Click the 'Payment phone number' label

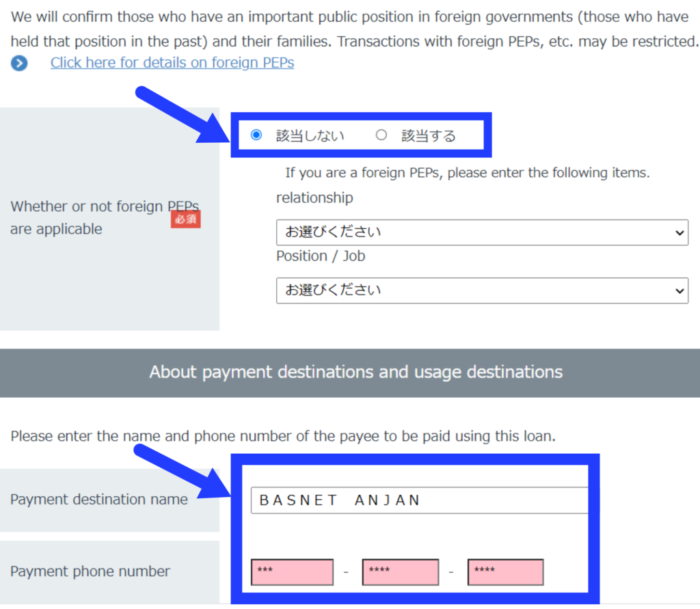click(90, 571)
